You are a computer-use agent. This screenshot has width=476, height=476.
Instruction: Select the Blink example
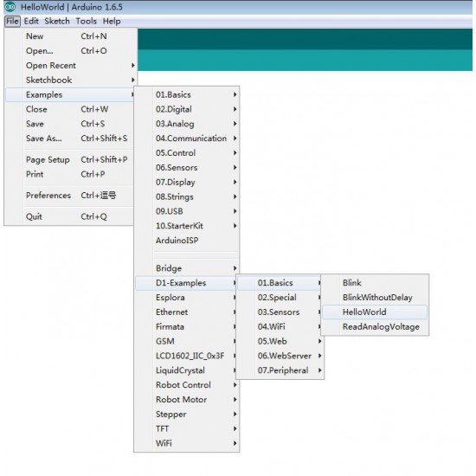click(x=375, y=283)
